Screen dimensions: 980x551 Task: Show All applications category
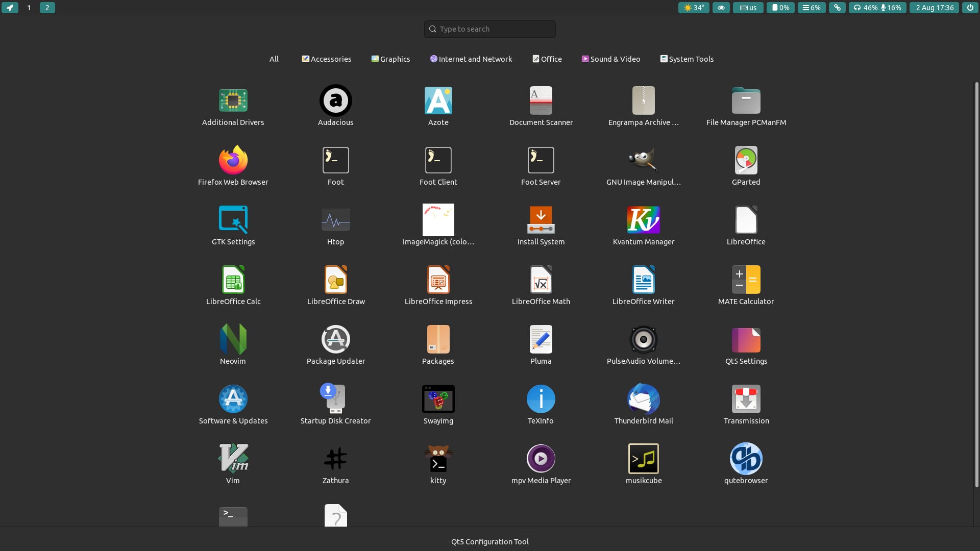[274, 59]
